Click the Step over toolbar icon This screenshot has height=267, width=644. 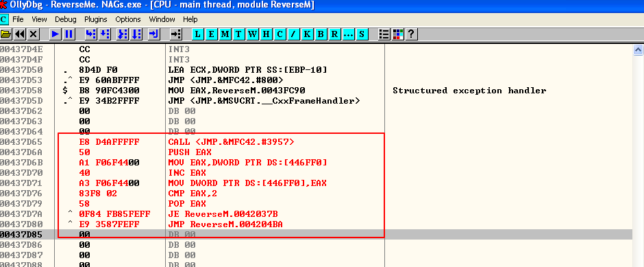105,34
